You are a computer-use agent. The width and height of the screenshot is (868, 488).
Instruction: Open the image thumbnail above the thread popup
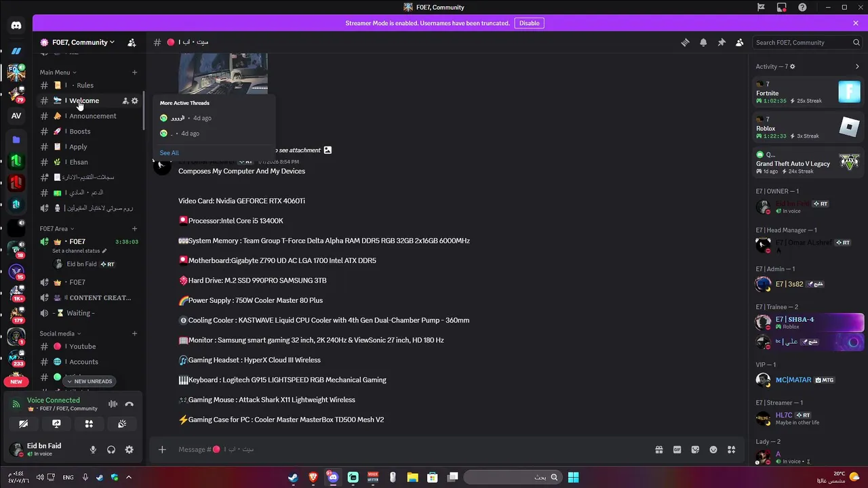click(223, 73)
